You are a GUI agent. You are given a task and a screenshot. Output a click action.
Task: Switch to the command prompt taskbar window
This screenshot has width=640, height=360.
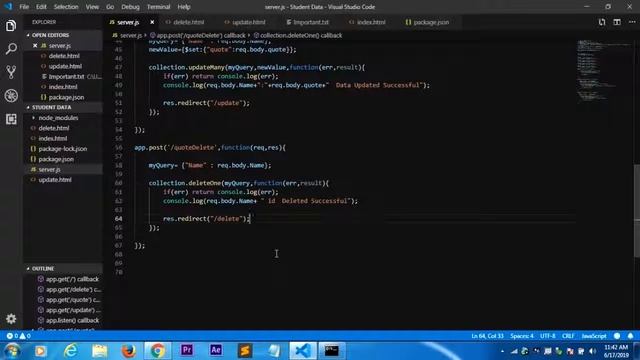coord(331,351)
